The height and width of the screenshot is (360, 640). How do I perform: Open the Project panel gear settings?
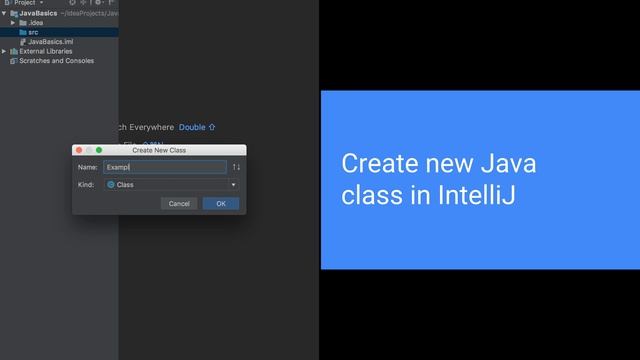98,2
